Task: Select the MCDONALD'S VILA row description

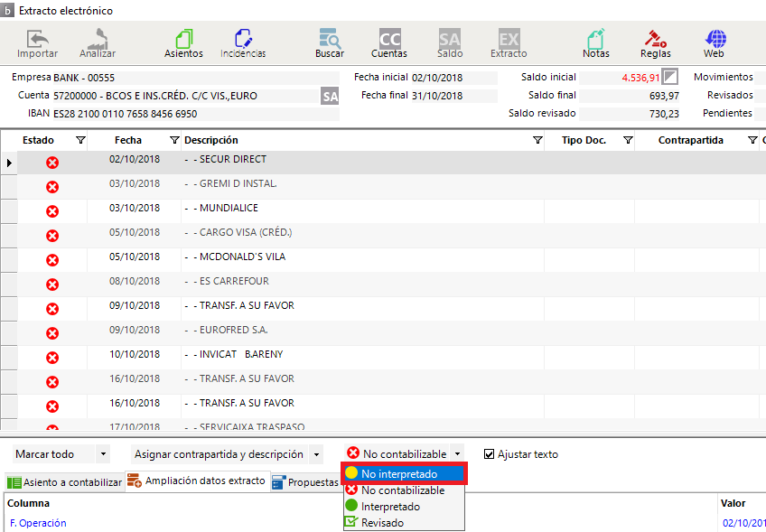Action: [242, 257]
